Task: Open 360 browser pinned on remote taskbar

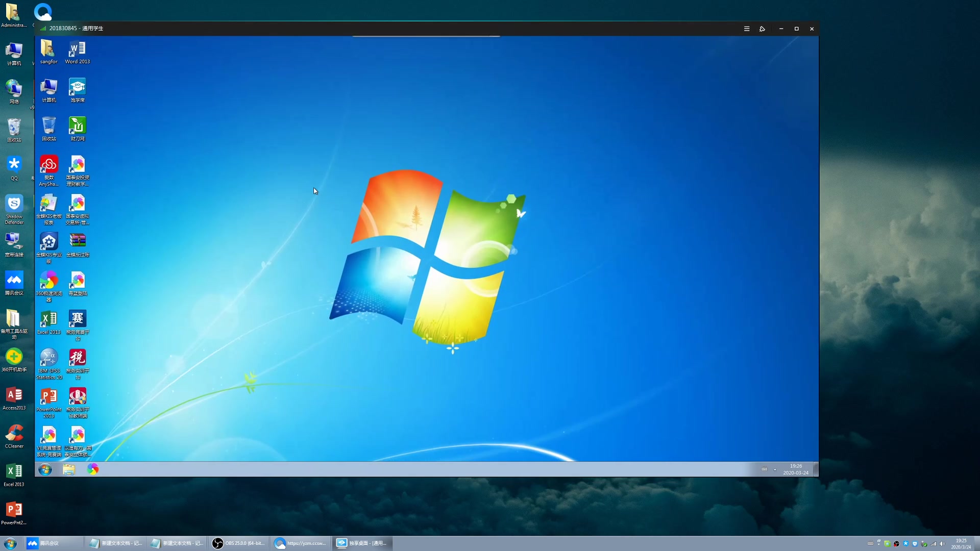Action: (x=92, y=469)
